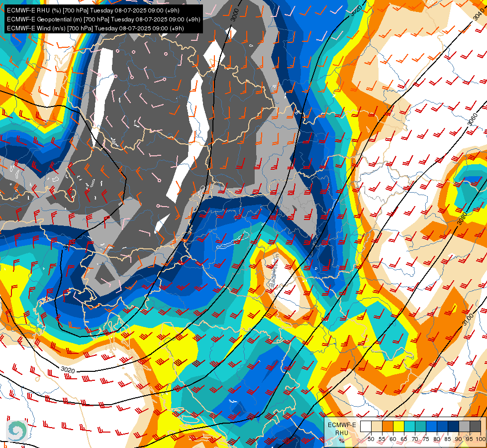Screen dimensions: 487x448
Task: Select the navy 85-90% legend swatch
Action: click(454, 426)
